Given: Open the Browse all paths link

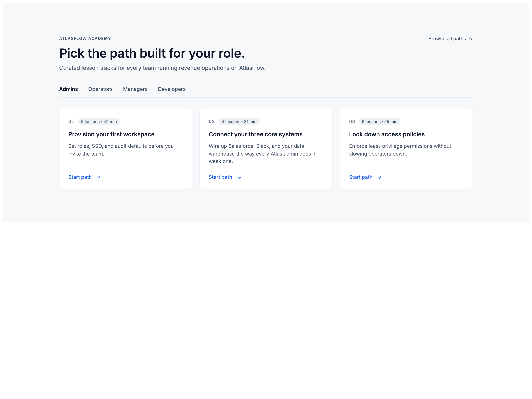Looking at the screenshot, I should click(450, 39).
